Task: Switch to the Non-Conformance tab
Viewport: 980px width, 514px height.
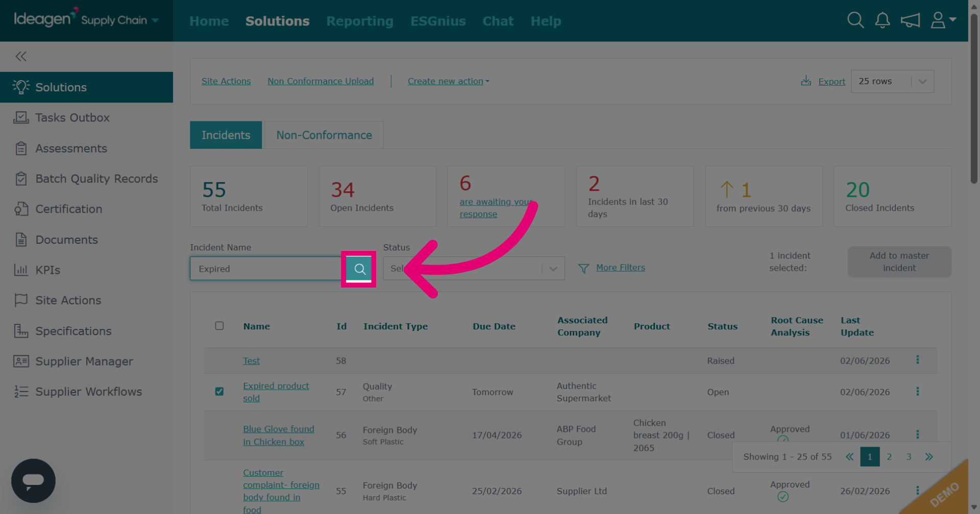Action: pos(324,135)
